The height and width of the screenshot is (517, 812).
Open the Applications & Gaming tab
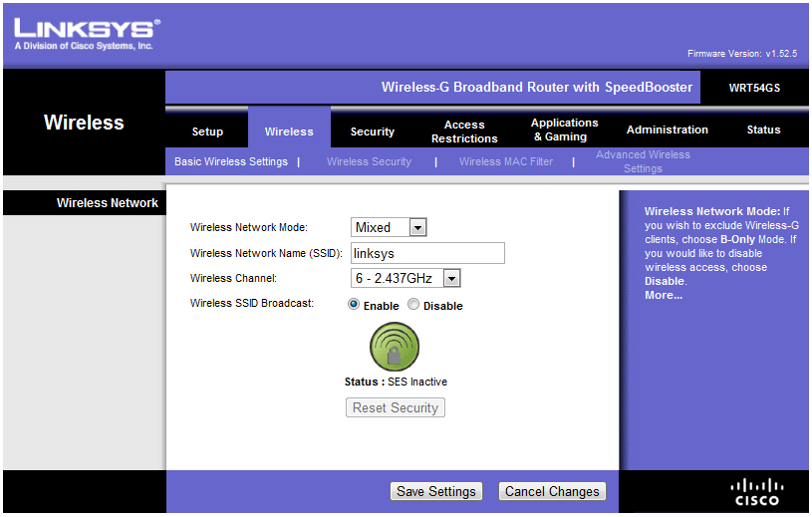(565, 129)
